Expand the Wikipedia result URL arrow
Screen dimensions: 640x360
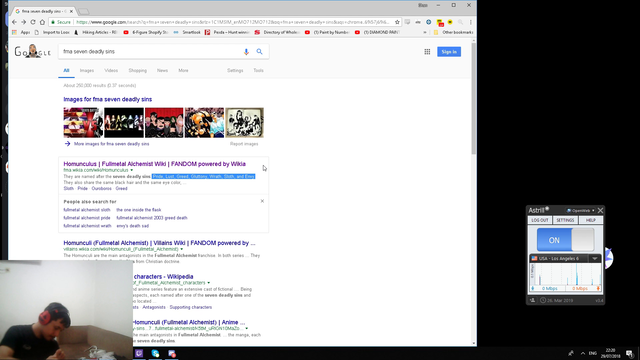[x=209, y=283]
